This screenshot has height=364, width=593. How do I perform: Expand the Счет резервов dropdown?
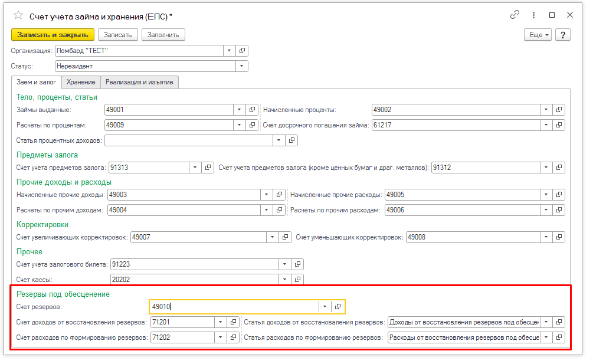325,307
